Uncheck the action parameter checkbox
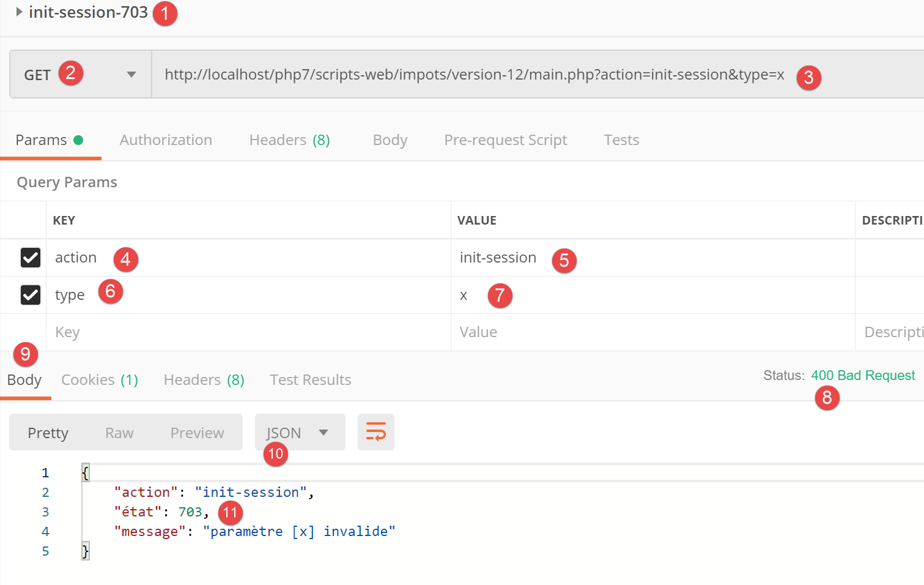The image size is (924, 585). click(31, 258)
